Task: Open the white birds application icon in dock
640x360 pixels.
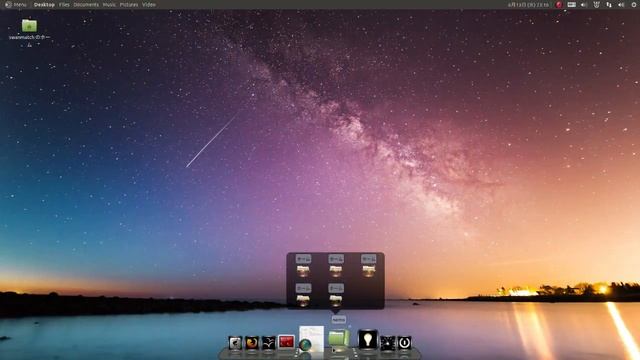Action: coord(269,342)
